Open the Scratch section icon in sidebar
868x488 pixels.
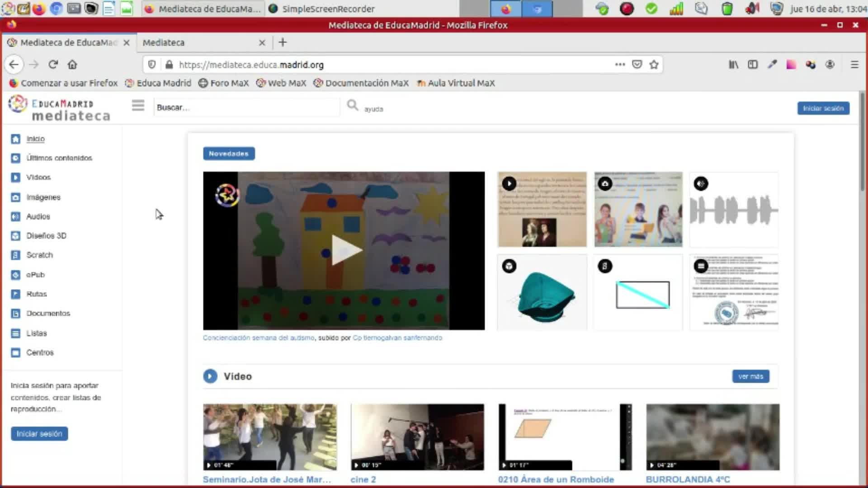click(x=15, y=255)
